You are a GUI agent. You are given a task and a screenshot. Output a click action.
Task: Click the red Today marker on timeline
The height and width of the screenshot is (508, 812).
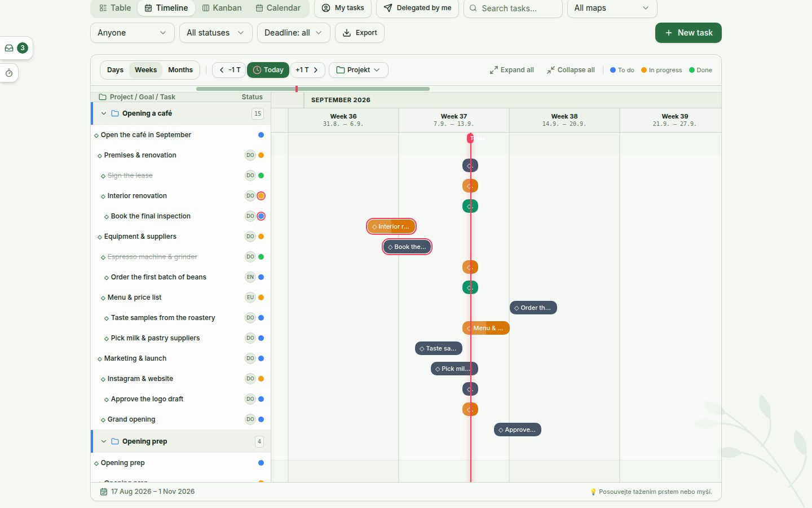click(x=471, y=138)
